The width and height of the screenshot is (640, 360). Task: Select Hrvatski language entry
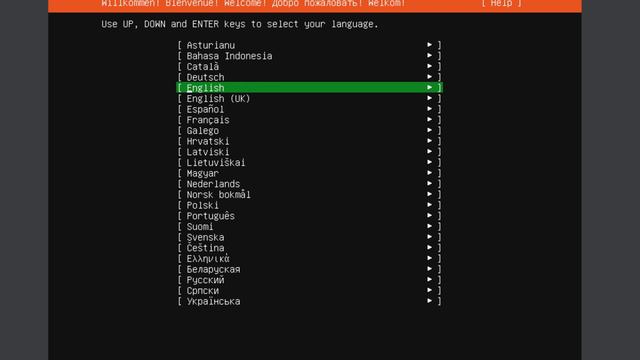click(309, 141)
